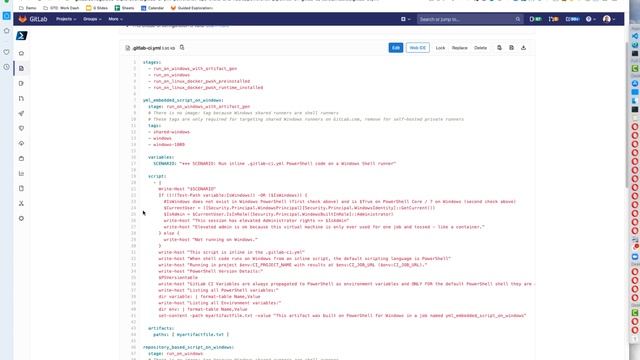Open the Wiki icon in the sidebar
This screenshot has height=360, width=640.
coord(21,188)
